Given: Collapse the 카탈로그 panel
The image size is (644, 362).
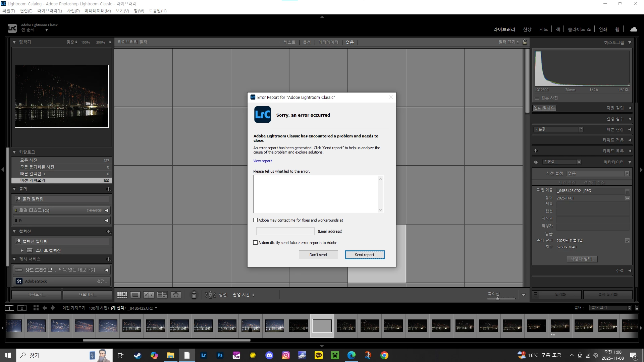Looking at the screenshot, I should click(x=14, y=152).
